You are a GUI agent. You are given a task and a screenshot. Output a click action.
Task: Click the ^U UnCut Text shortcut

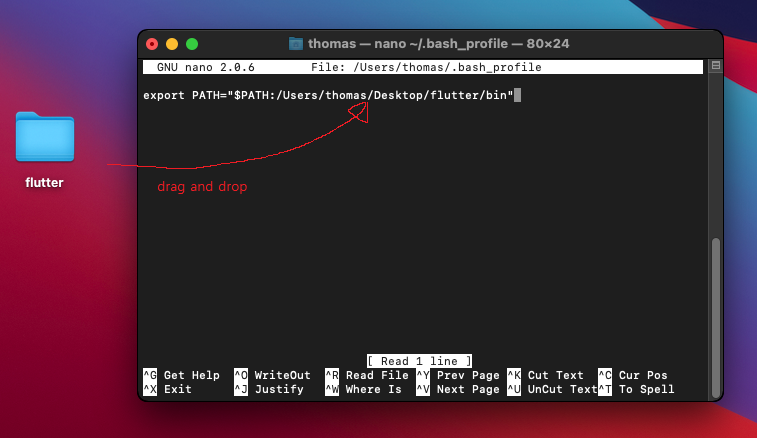click(x=552, y=389)
